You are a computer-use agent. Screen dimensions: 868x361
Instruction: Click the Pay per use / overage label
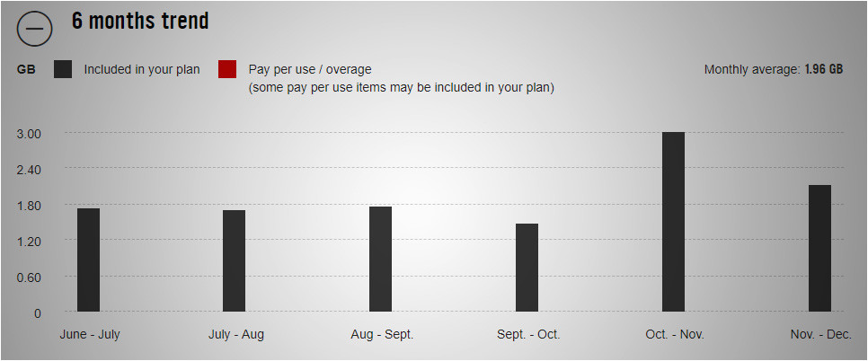click(x=310, y=70)
